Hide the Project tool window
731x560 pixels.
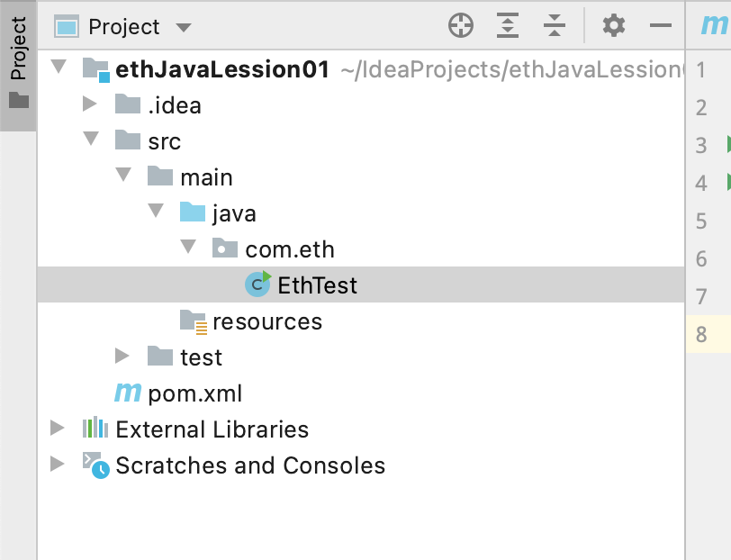[661, 25]
